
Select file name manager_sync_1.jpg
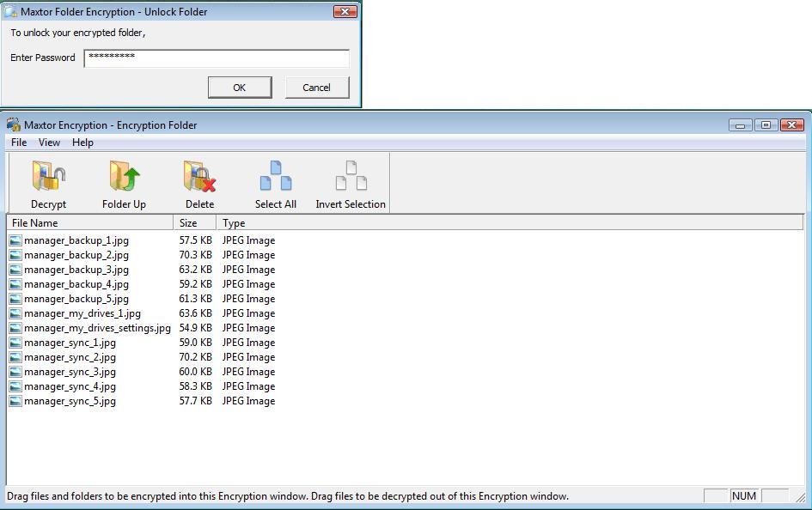tap(70, 343)
